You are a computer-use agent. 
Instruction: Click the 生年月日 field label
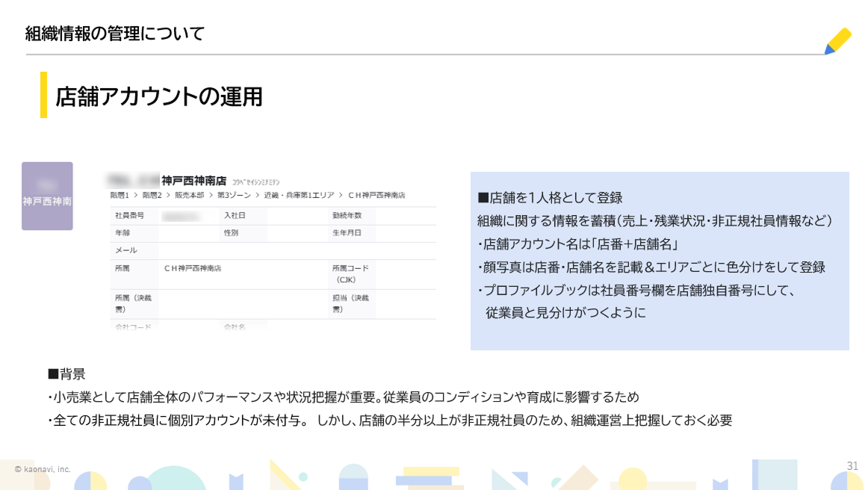[x=347, y=233]
